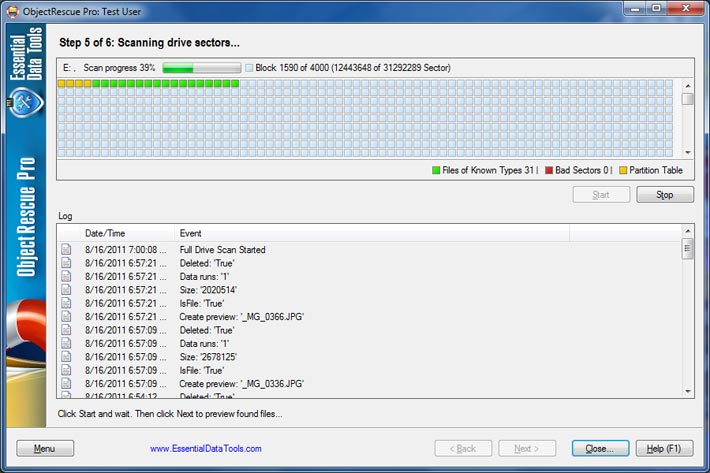Click sector map scrollbar down arrow
This screenshot has height=473, width=710.
tap(687, 153)
